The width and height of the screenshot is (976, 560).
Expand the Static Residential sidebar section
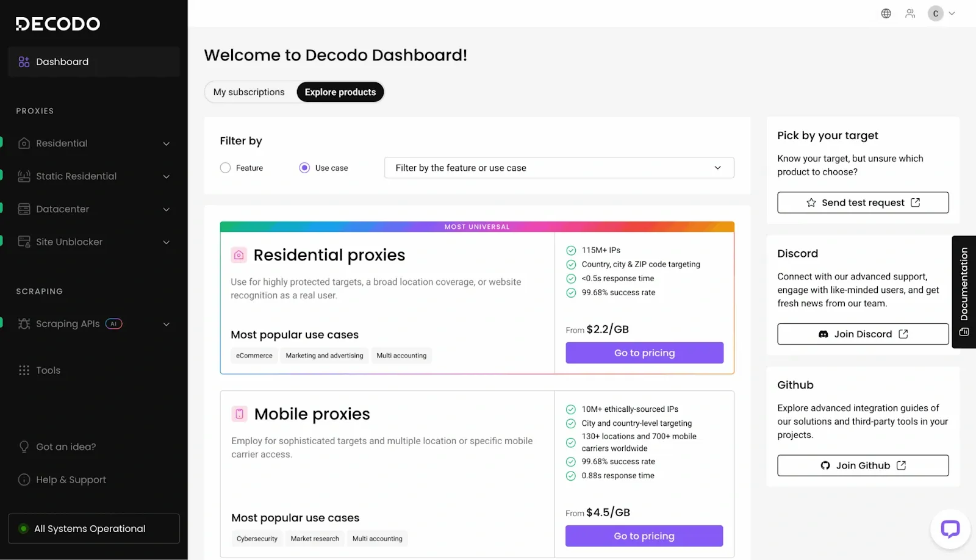[166, 176]
